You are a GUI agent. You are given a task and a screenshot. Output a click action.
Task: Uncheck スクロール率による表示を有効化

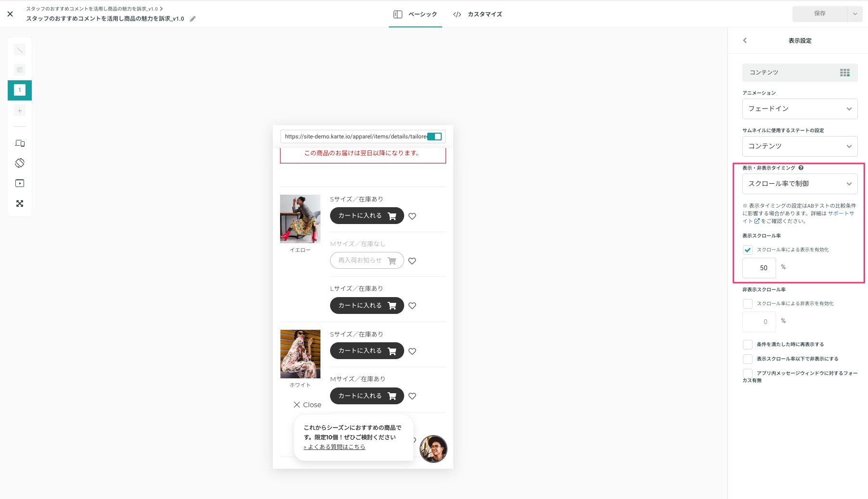click(x=747, y=250)
